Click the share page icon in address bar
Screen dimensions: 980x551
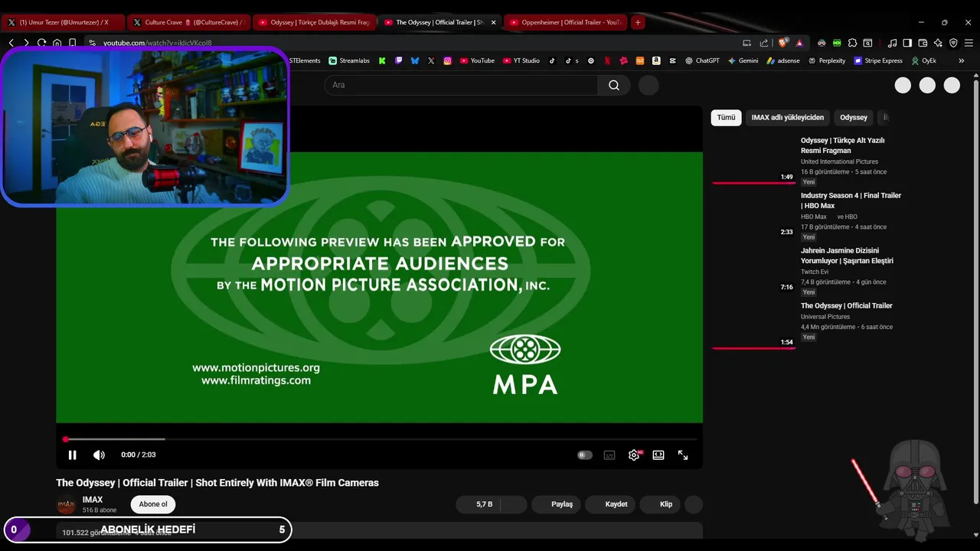click(x=764, y=43)
